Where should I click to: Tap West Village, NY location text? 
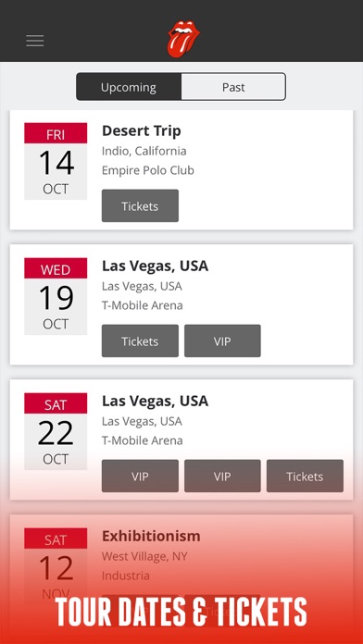pyautogui.click(x=144, y=556)
